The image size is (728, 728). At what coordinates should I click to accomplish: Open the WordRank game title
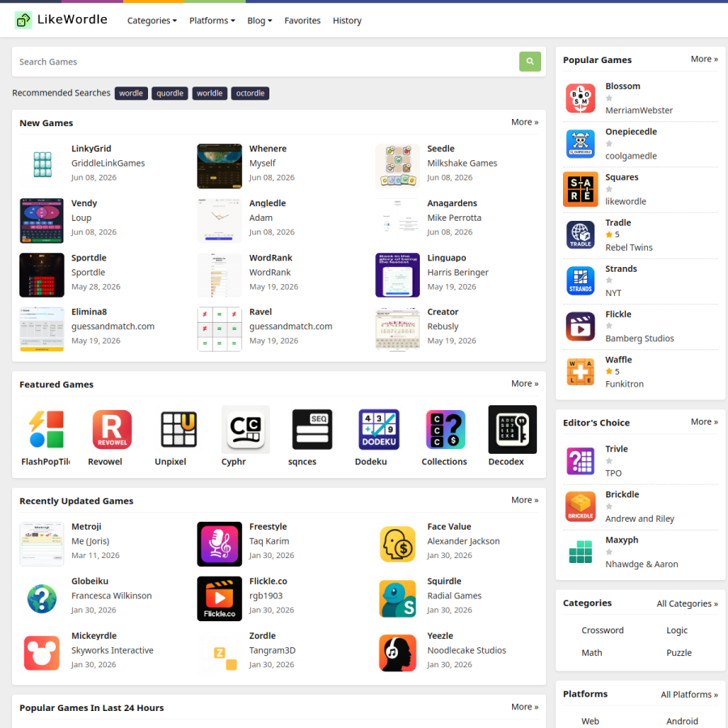tap(271, 258)
